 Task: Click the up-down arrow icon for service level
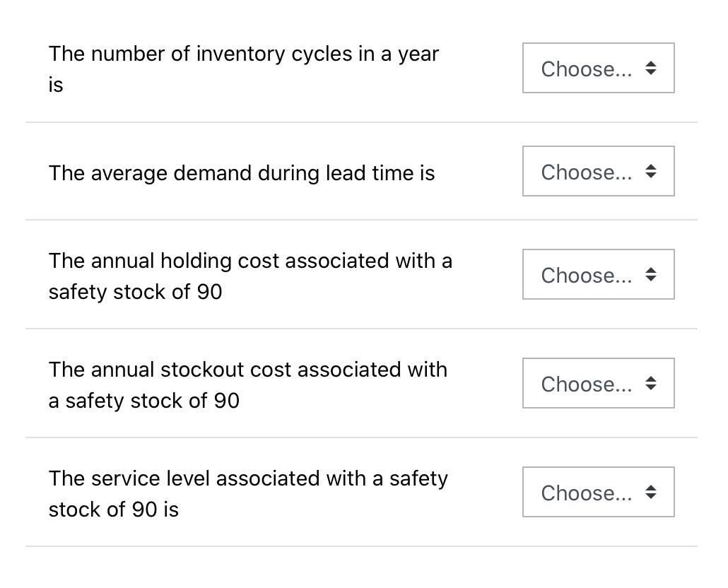point(651,493)
